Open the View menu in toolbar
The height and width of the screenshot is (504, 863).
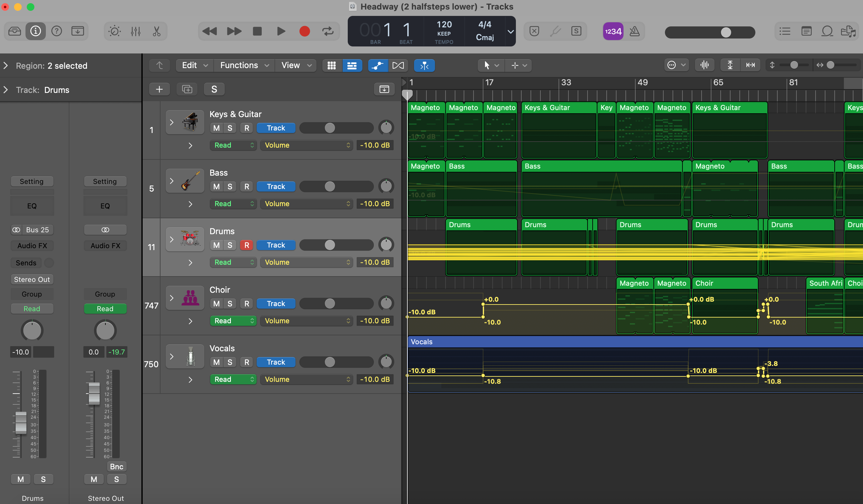coord(296,66)
